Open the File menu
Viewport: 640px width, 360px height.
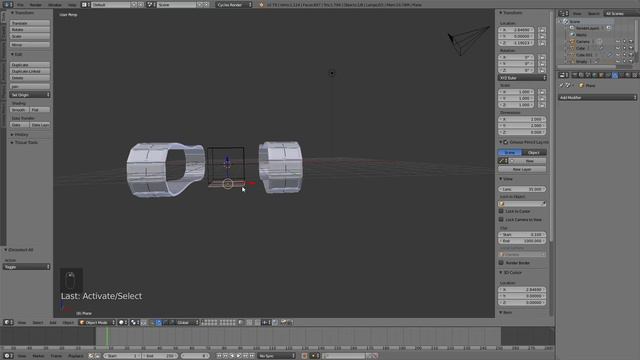coord(20,5)
